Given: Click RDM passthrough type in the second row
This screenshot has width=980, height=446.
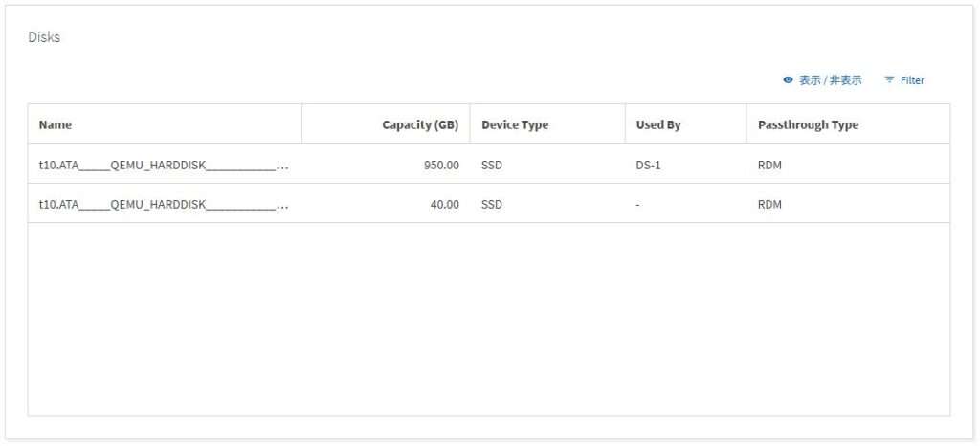Looking at the screenshot, I should click(x=769, y=204).
